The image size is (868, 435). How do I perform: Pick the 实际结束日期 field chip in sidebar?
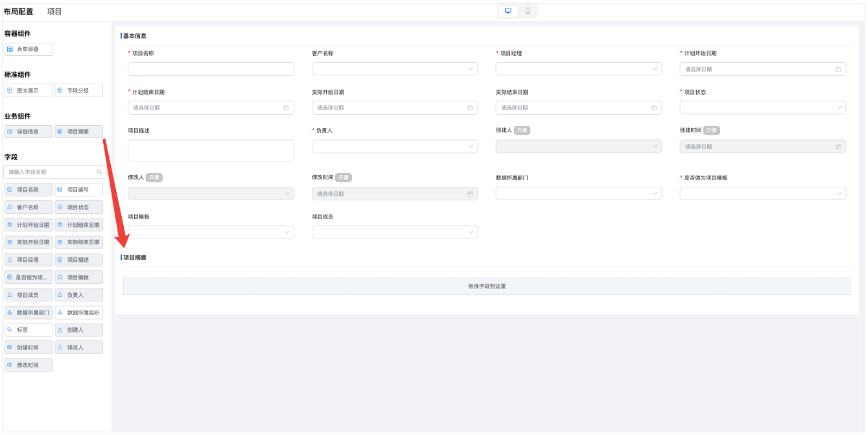(79, 242)
